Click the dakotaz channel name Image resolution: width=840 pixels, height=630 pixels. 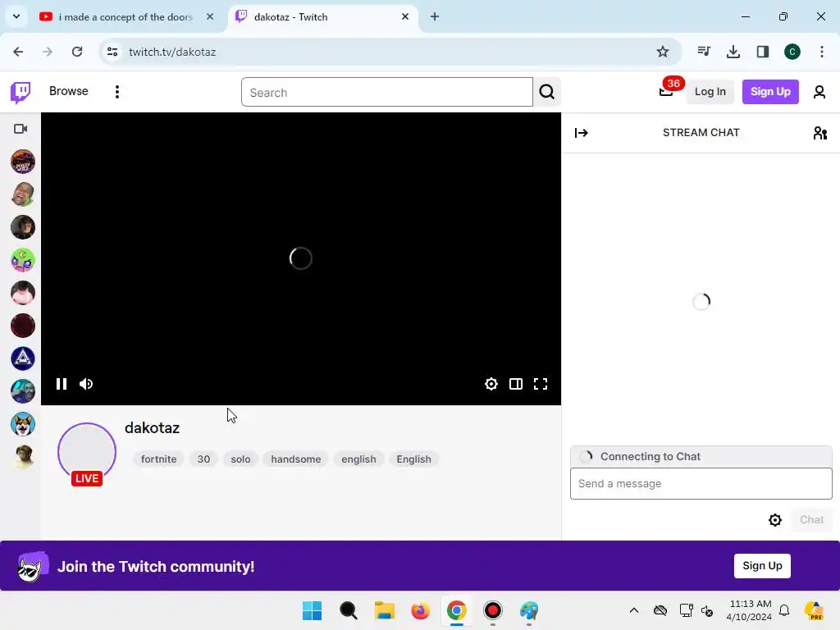[152, 428]
